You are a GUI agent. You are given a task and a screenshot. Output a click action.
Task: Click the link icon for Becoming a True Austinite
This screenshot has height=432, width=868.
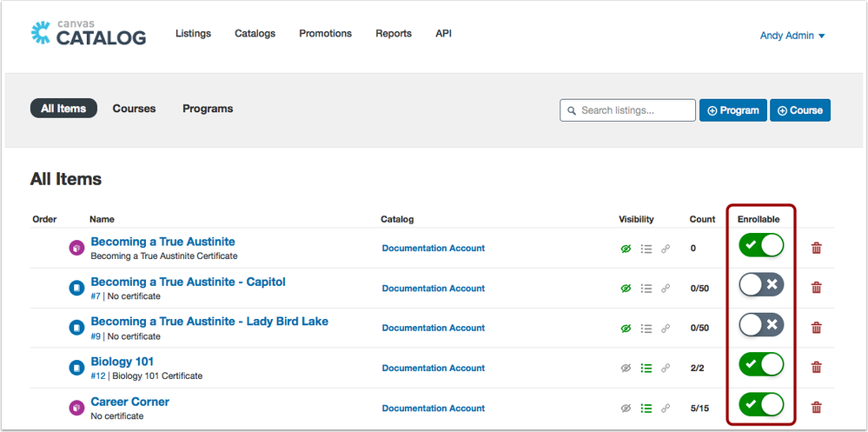point(666,249)
